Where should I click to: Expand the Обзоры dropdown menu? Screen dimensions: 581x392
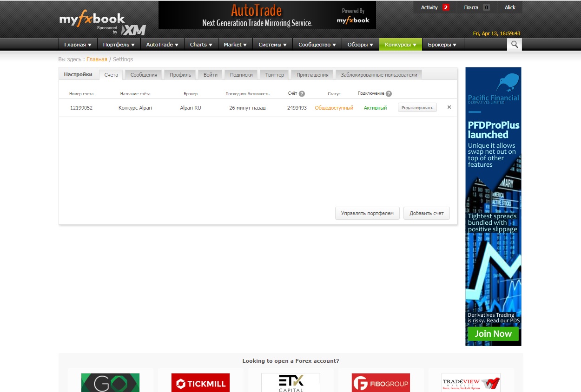[x=360, y=45]
